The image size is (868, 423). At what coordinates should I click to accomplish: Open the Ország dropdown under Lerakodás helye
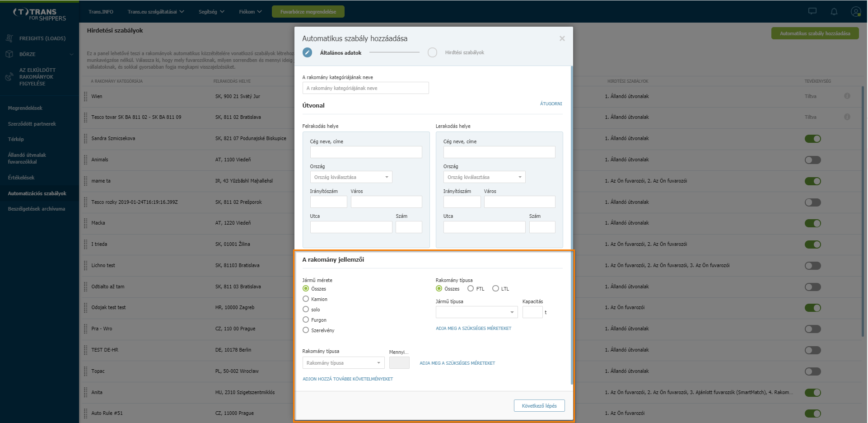[484, 177]
